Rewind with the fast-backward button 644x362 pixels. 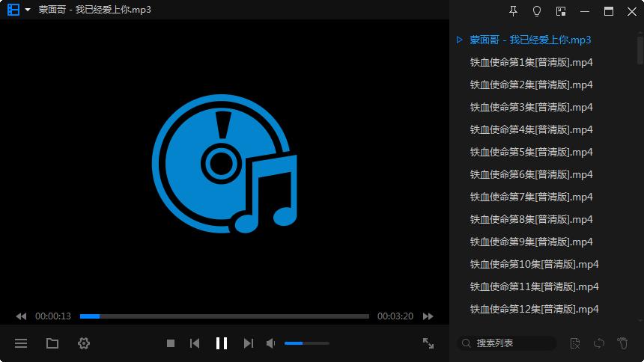click(x=21, y=316)
